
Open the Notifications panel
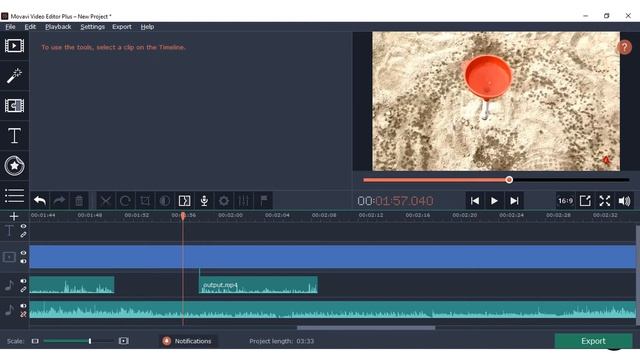[x=187, y=341]
